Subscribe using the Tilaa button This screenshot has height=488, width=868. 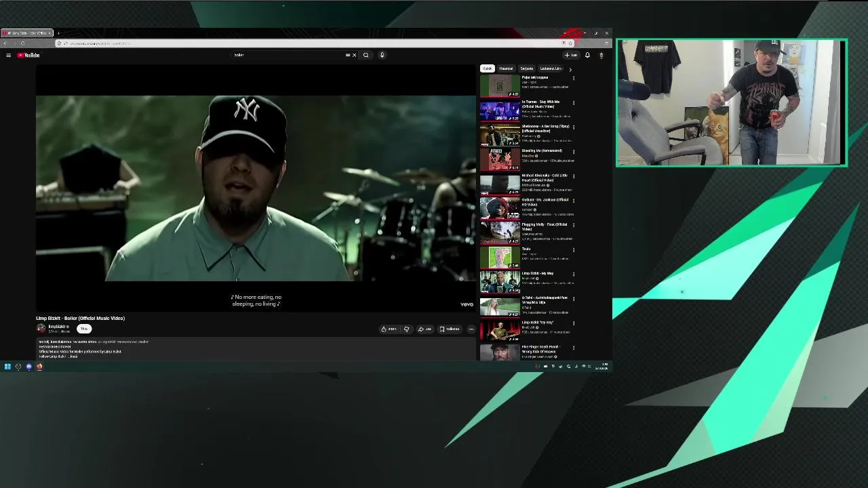pos(84,329)
